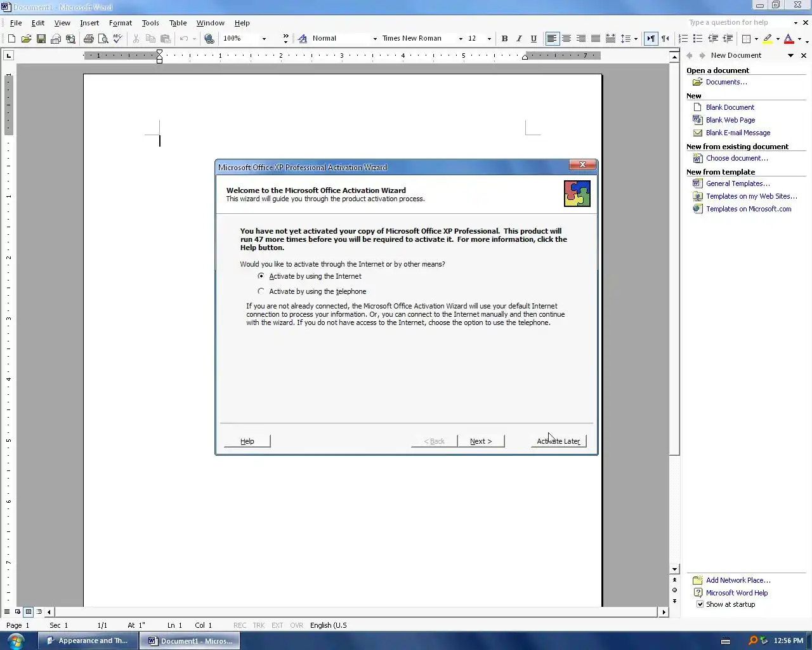Switch to Print Layout view button
This screenshot has width=812, height=650.
29,612
